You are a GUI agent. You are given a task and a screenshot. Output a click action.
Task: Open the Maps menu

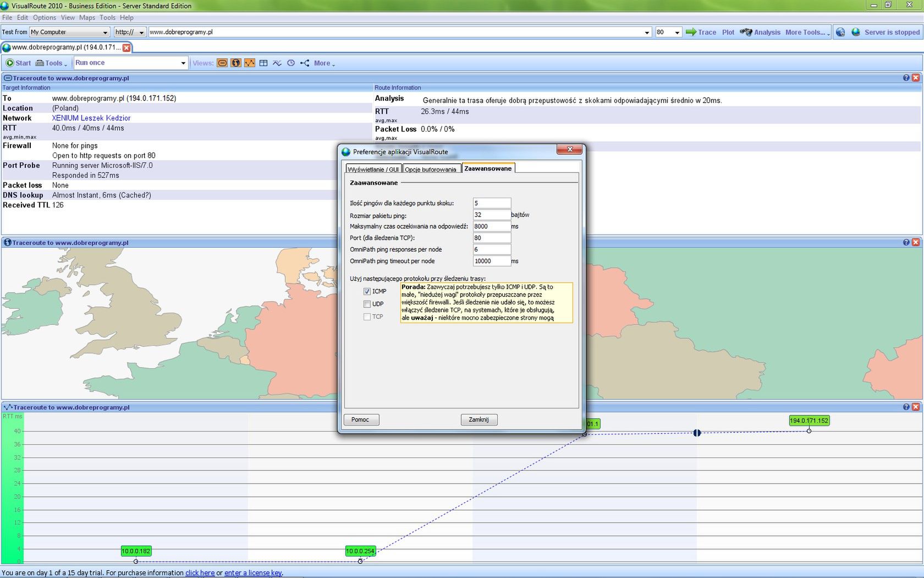[x=87, y=18]
